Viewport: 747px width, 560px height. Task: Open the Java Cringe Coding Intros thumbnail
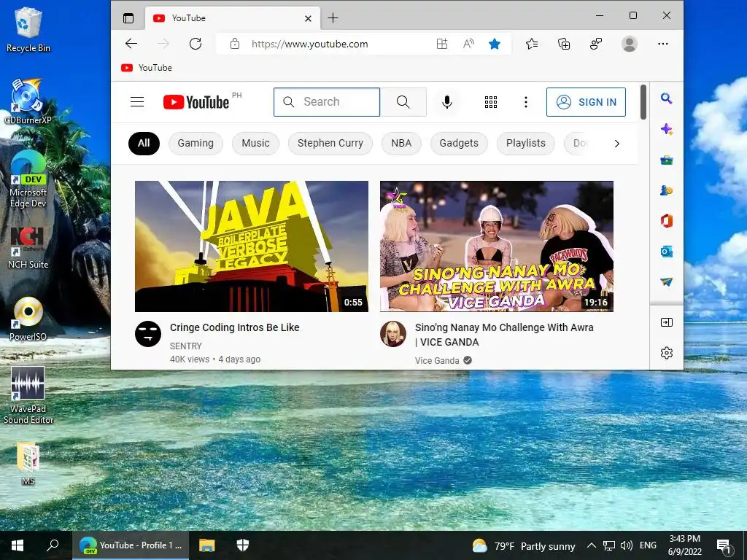pos(252,246)
